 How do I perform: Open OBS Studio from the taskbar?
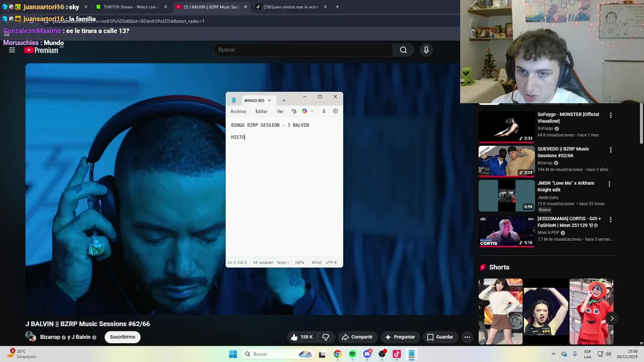click(x=382, y=354)
